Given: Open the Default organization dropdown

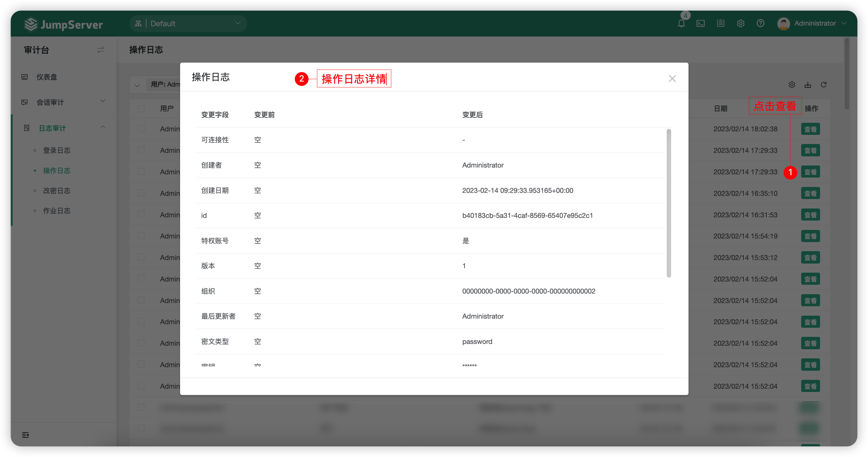Looking at the screenshot, I should [188, 23].
